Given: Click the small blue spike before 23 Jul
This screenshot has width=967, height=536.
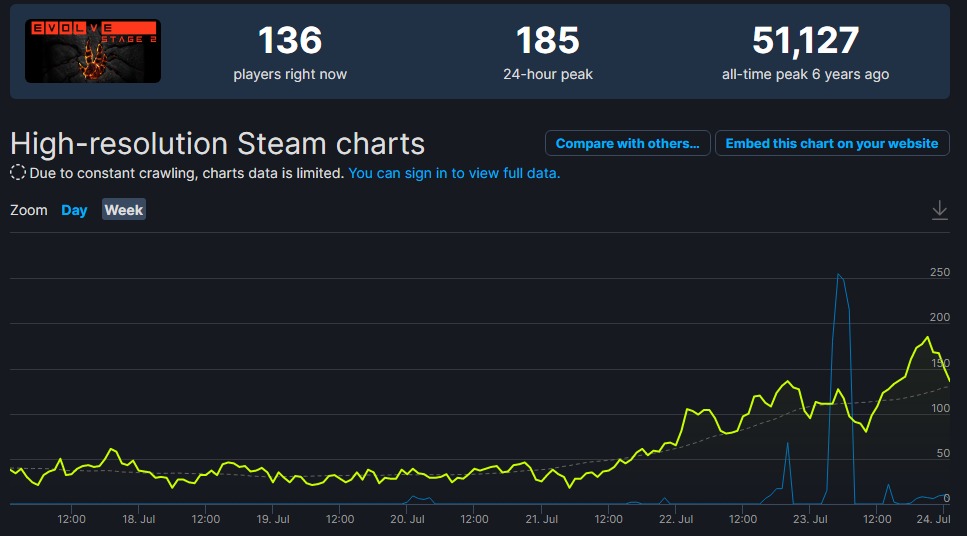Looking at the screenshot, I should point(788,443).
